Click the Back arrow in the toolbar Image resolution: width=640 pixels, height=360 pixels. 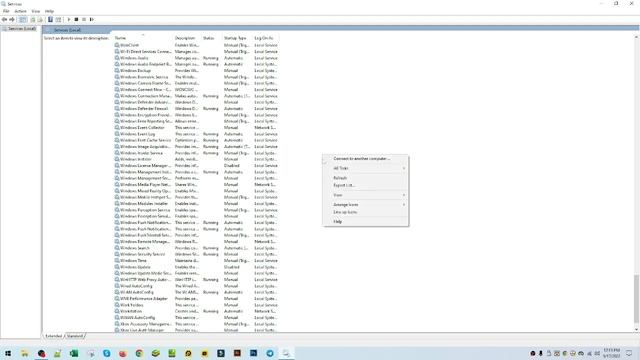pyautogui.click(x=4, y=20)
